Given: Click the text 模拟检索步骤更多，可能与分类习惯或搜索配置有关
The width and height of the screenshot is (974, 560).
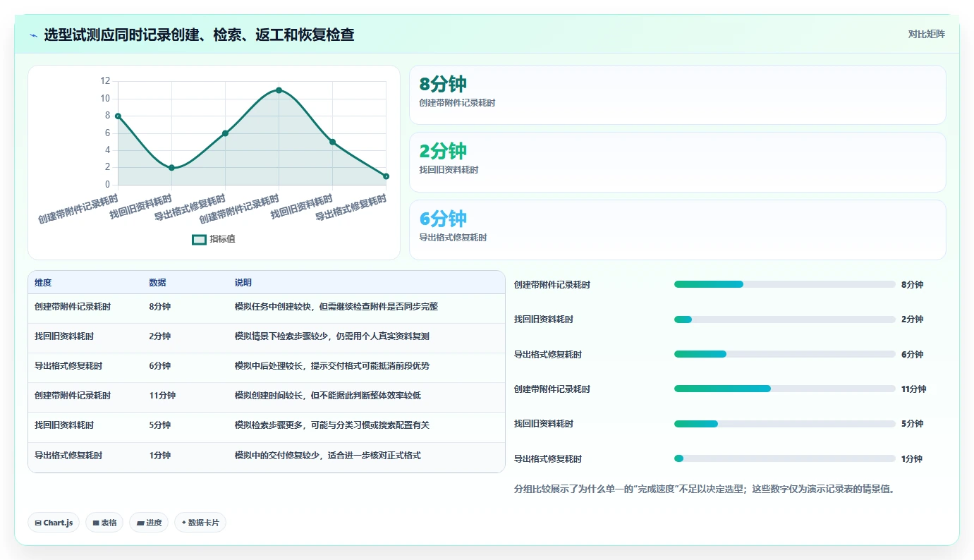Looking at the screenshot, I should pos(332,425).
